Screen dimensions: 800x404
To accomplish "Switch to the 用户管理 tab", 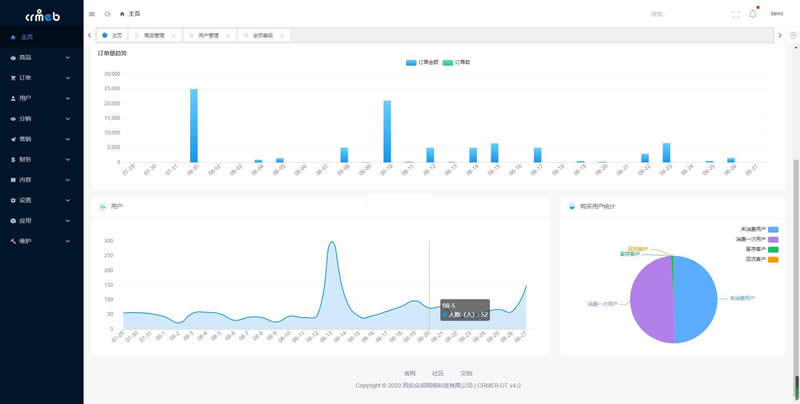I will tap(207, 35).
